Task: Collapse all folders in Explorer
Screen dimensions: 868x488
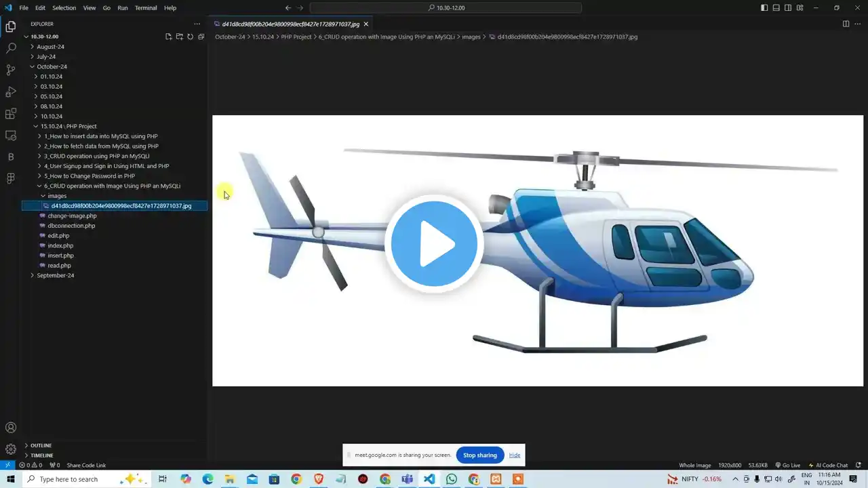Action: click(201, 37)
